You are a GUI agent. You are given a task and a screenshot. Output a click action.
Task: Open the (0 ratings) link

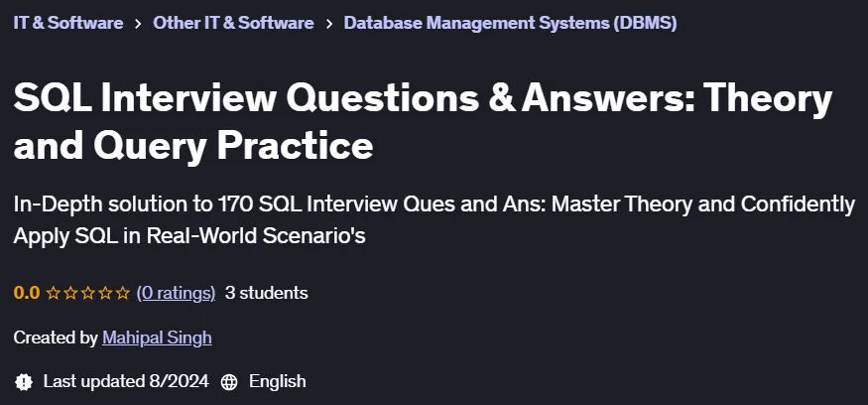(176, 293)
